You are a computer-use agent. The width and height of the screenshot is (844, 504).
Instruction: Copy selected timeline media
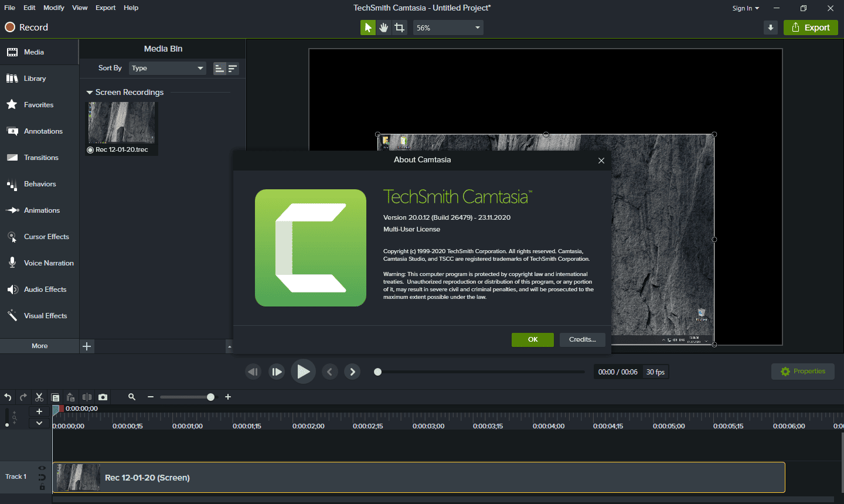(x=55, y=397)
